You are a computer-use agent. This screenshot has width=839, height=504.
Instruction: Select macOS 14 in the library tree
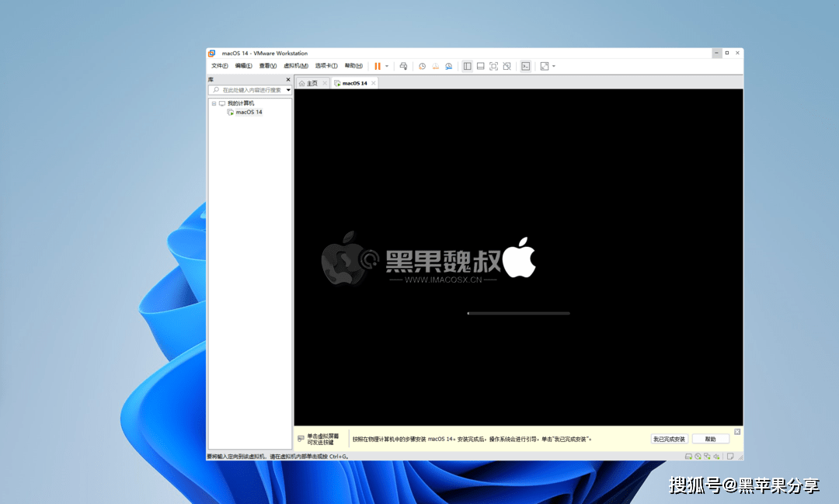249,113
